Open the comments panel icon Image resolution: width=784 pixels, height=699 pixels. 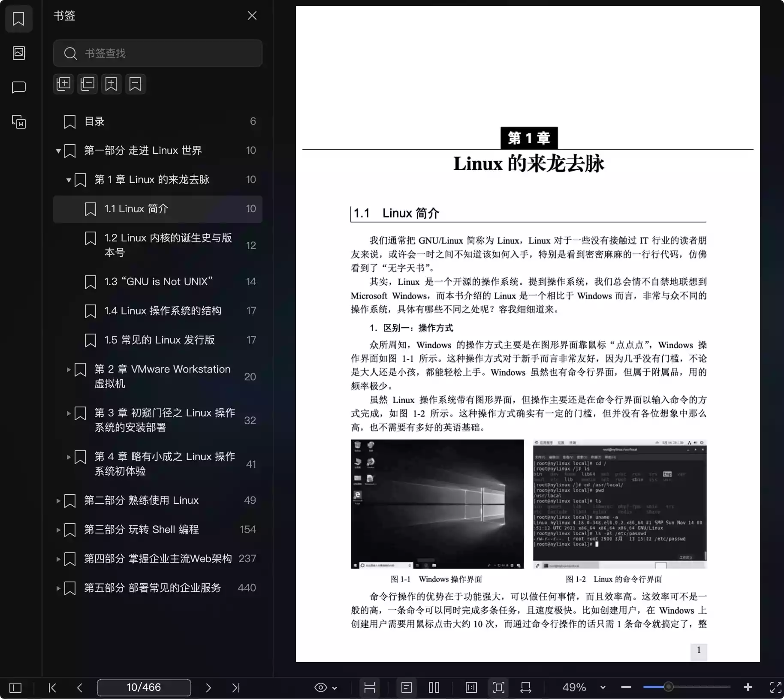click(x=19, y=87)
